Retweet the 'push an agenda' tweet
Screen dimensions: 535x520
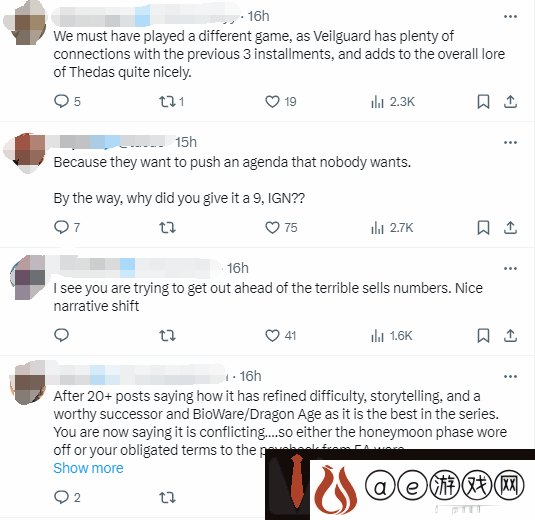click(x=167, y=227)
